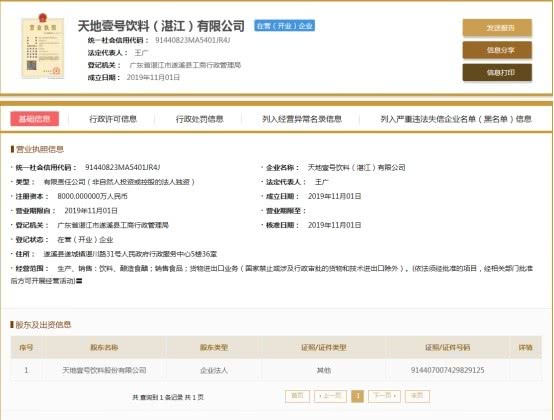Click the 登记机关 value in the header area
Screen dimensions: 554x420
coord(185,65)
